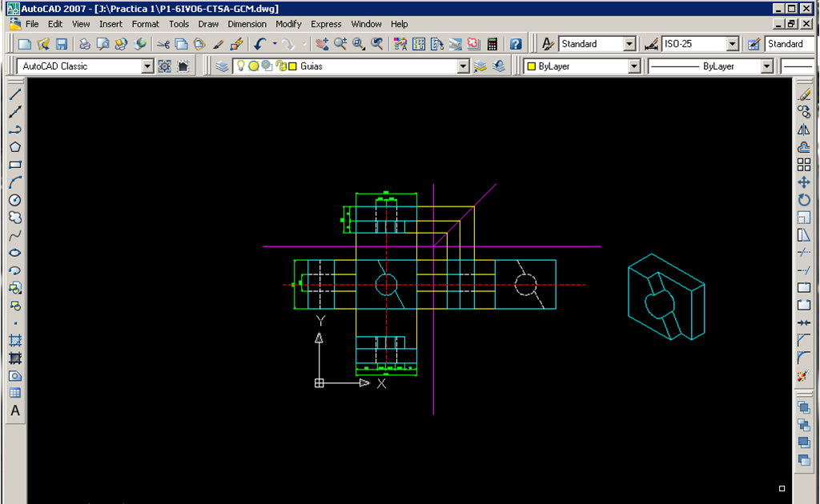The height and width of the screenshot is (504, 820).
Task: Open the QuickCalc calculator
Action: [x=492, y=44]
